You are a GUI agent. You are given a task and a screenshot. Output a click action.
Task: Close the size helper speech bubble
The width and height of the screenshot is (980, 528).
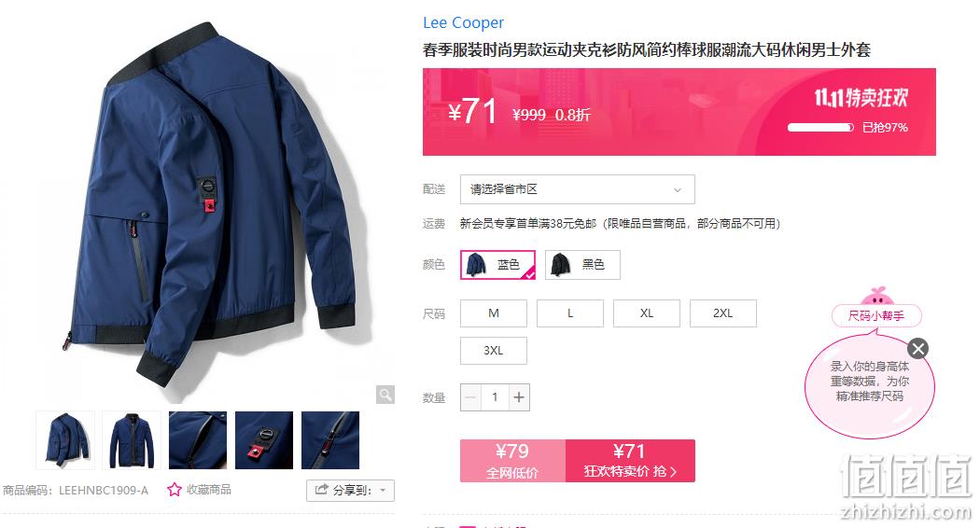tap(918, 349)
